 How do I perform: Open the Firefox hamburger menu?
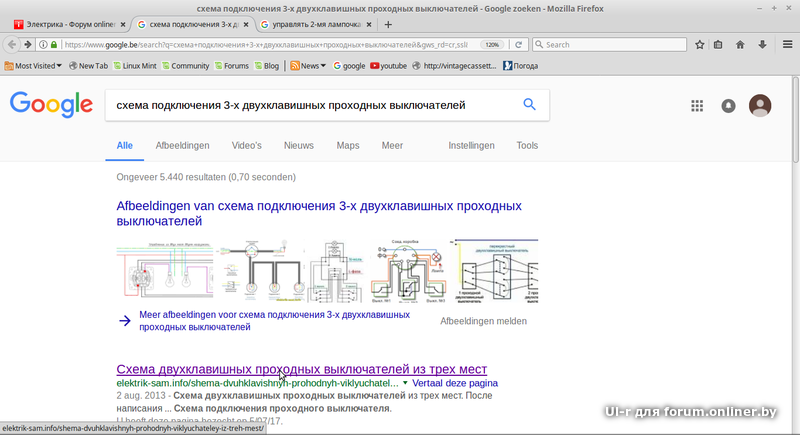point(786,44)
